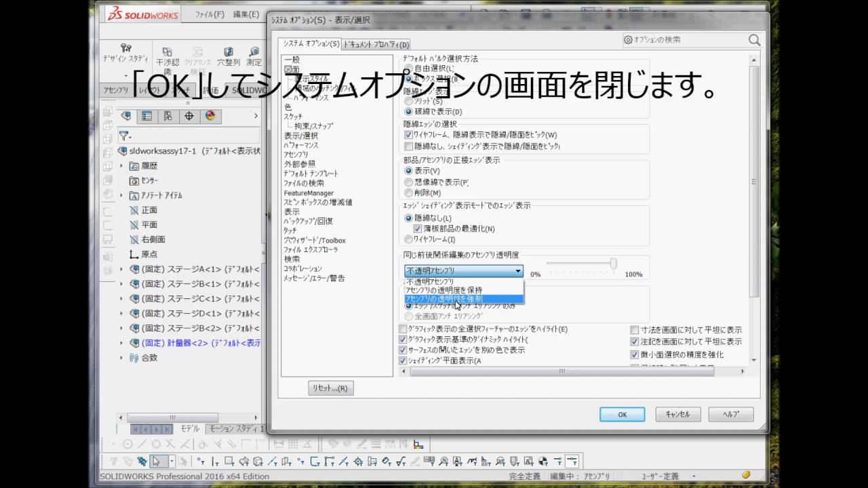Open the PropertyManager tab icon
This screenshot has width=868, height=488.
click(146, 116)
